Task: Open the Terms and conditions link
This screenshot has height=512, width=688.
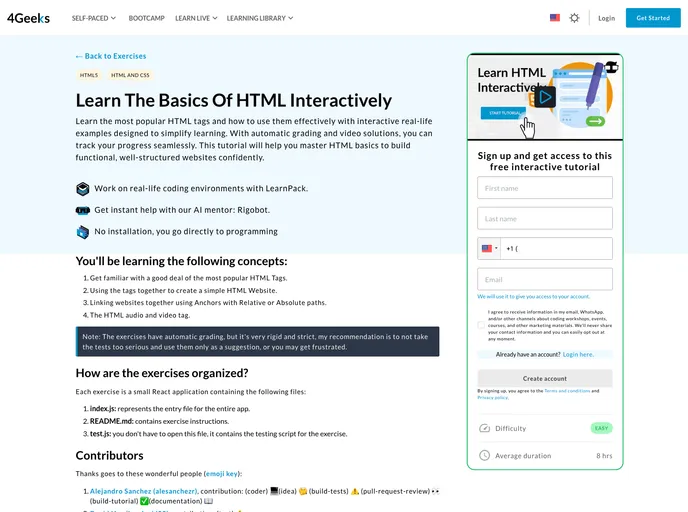Action: click(567, 390)
